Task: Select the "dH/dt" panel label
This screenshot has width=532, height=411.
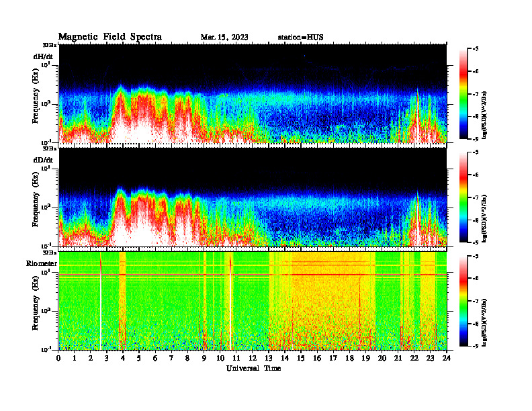Action: click(43, 56)
